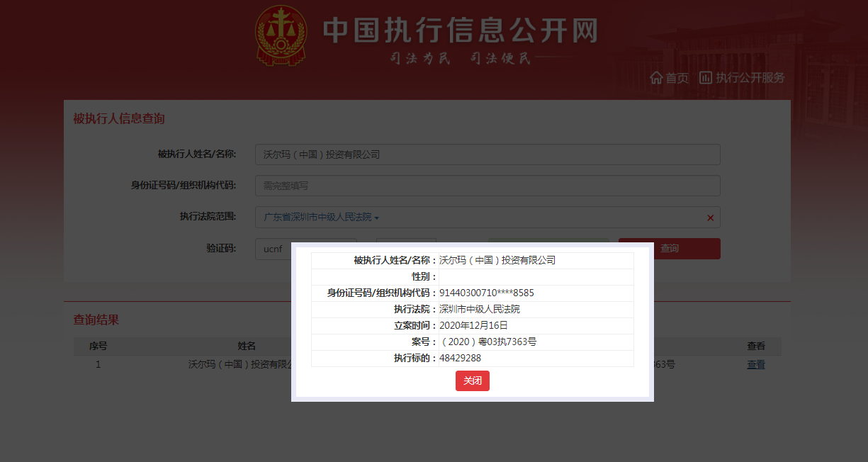Open the 查看 link in result row 1
Viewport: 868px width, 462px height.
[756, 365]
